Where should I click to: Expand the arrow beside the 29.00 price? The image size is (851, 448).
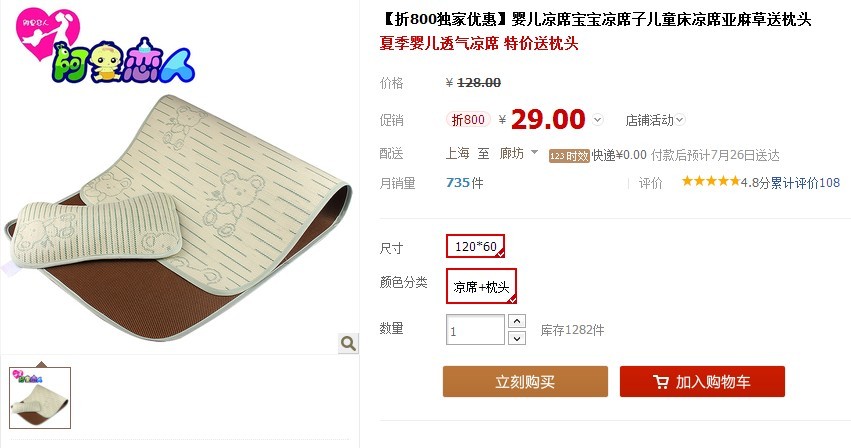598,119
